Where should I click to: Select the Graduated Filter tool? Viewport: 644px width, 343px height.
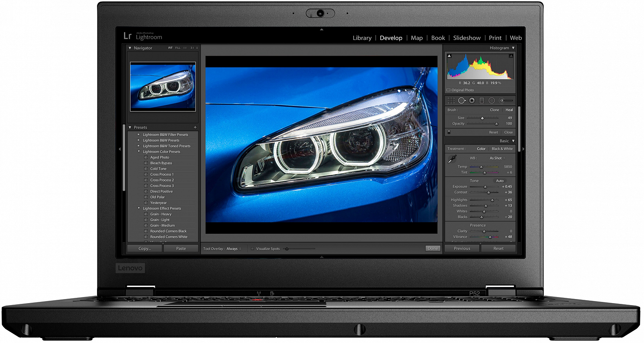[x=482, y=100]
